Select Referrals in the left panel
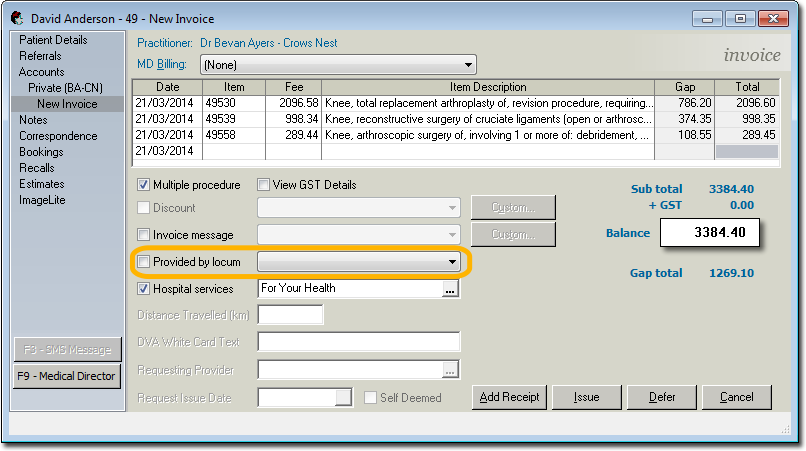Screen dimensions: 806x451 pos(40,56)
